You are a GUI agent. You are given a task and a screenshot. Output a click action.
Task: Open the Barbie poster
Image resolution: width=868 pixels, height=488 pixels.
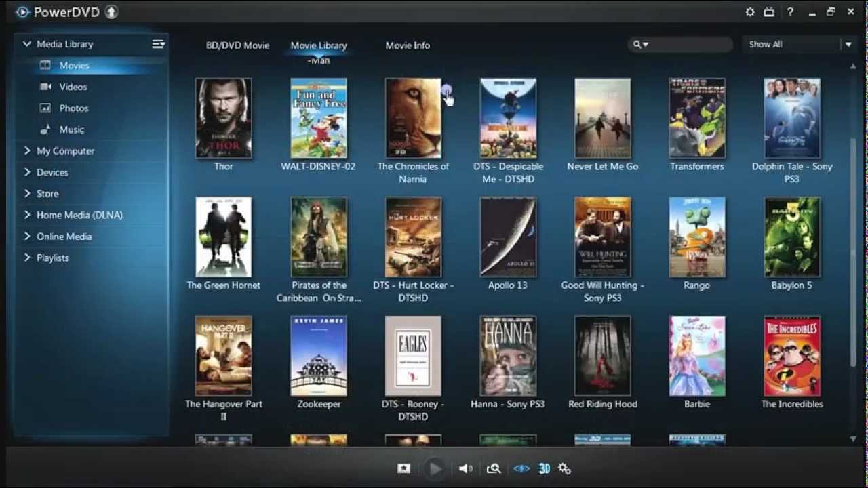697,356
